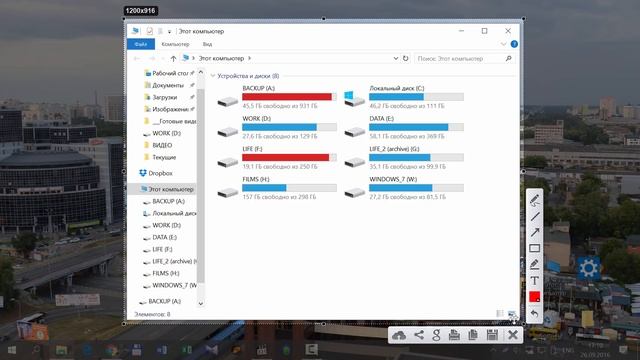This screenshot has height=360, width=640.
Task: Select LIFE_2 (archive) (G:) label in main pane
Action: click(394, 149)
